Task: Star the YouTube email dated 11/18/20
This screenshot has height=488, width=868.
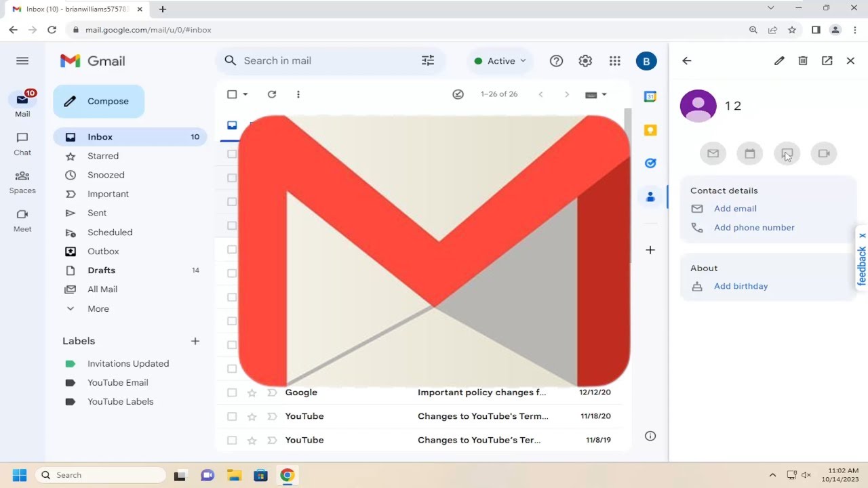Action: [x=252, y=416]
